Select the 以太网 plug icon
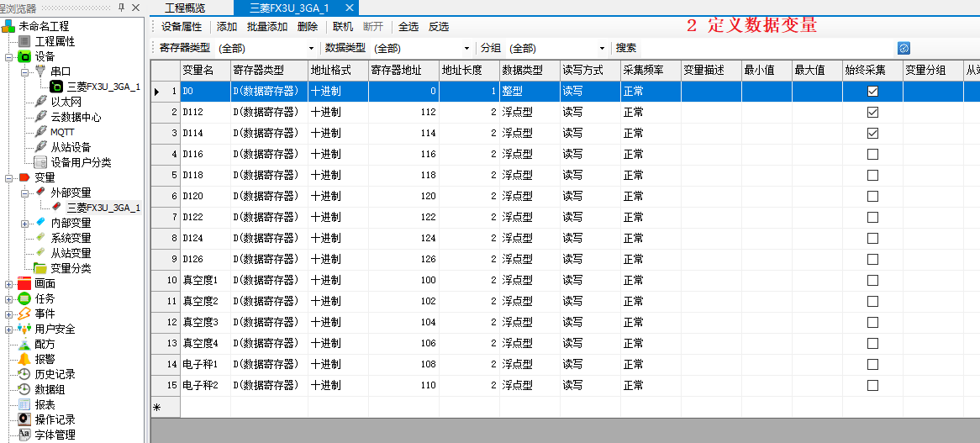 coord(41,102)
